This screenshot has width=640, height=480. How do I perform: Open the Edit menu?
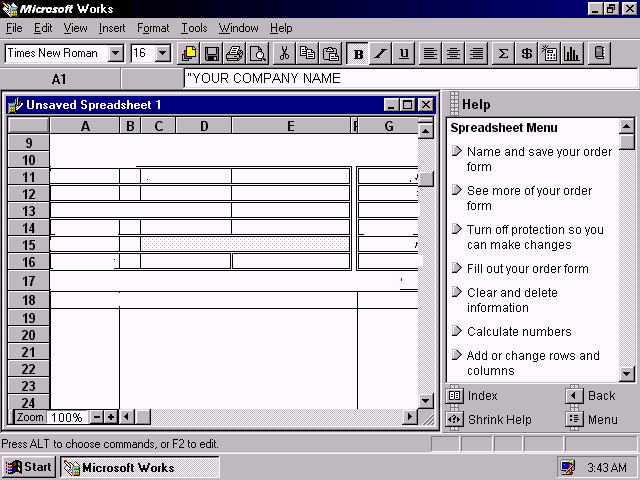pos(43,28)
